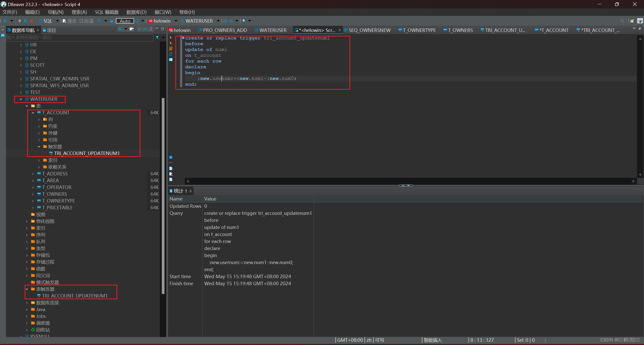Expand the T_ADDRESS table node
Viewport: 644px width, 345px height.
coord(33,174)
